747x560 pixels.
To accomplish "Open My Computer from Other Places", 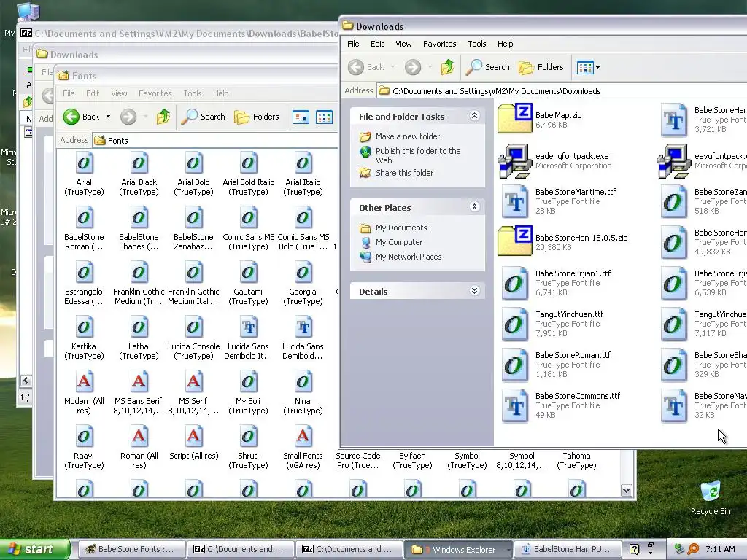I will (399, 242).
